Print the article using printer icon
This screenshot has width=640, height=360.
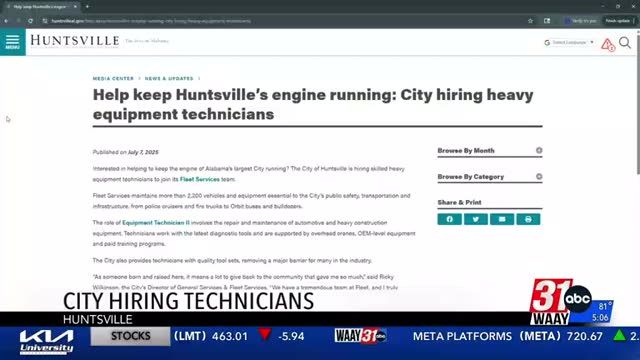528,219
